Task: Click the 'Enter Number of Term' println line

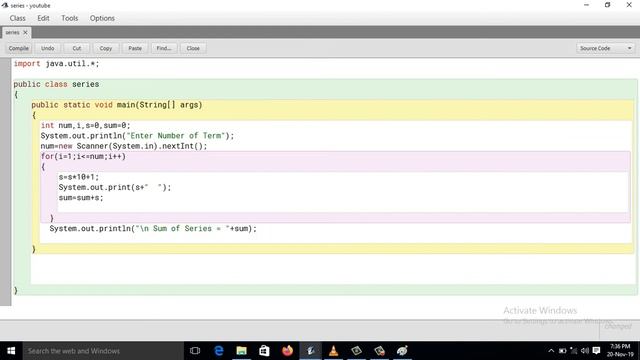Action: point(137,136)
